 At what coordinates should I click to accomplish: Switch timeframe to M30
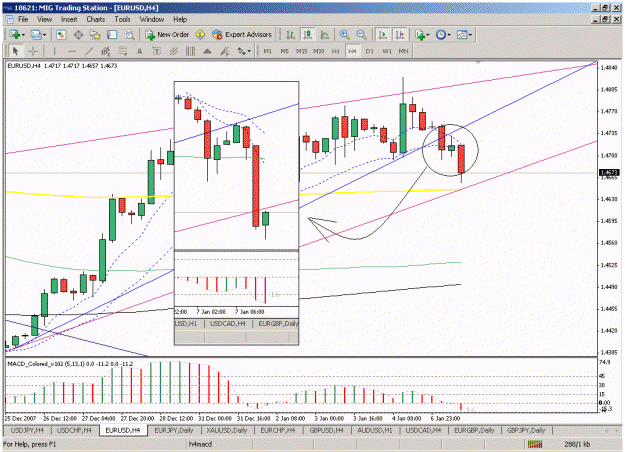pos(318,51)
